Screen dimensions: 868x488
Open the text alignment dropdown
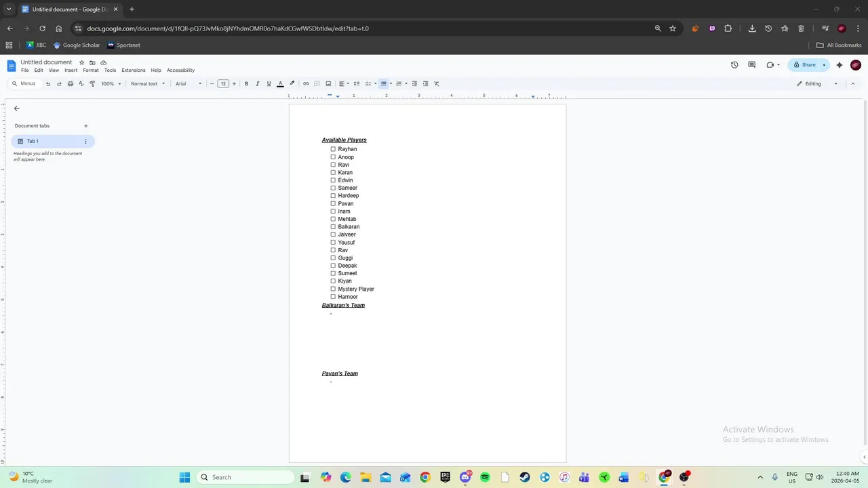344,84
